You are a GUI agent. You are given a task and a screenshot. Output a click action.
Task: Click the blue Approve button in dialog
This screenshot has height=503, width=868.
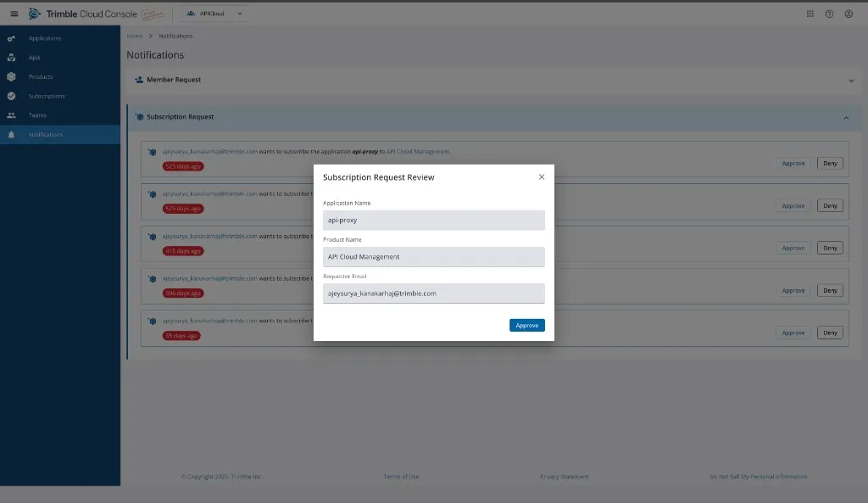(527, 325)
